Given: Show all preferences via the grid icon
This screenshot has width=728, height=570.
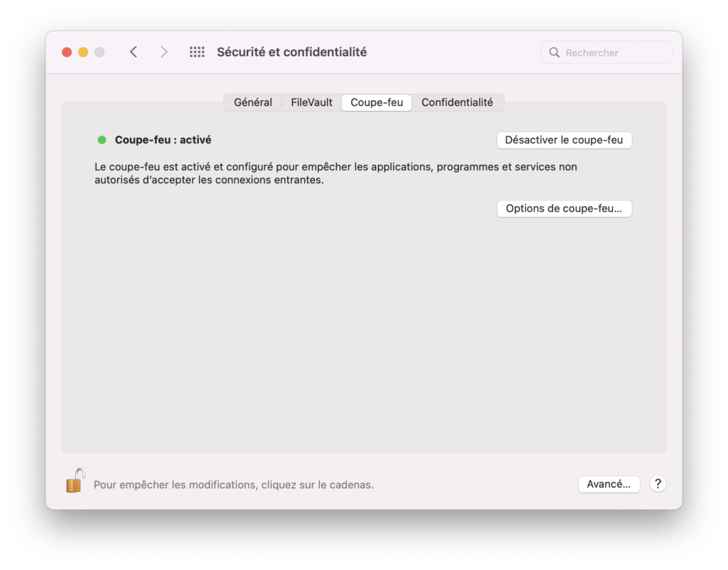Looking at the screenshot, I should [x=197, y=52].
